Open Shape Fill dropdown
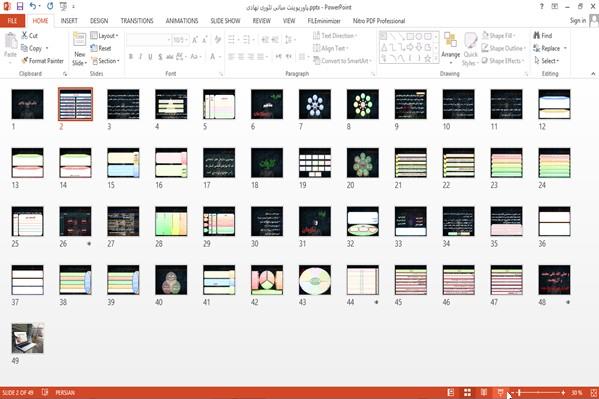The width and height of the screenshot is (599, 399). point(499,36)
